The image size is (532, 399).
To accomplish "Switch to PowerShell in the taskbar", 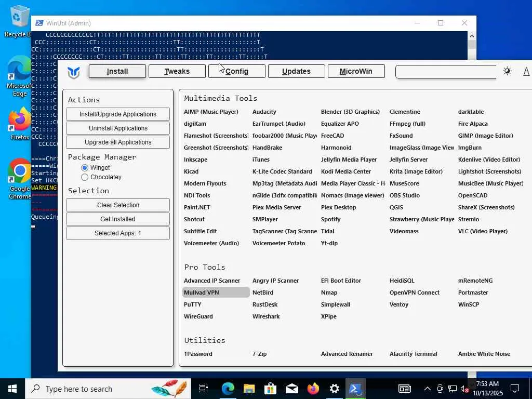I will [x=355, y=389].
